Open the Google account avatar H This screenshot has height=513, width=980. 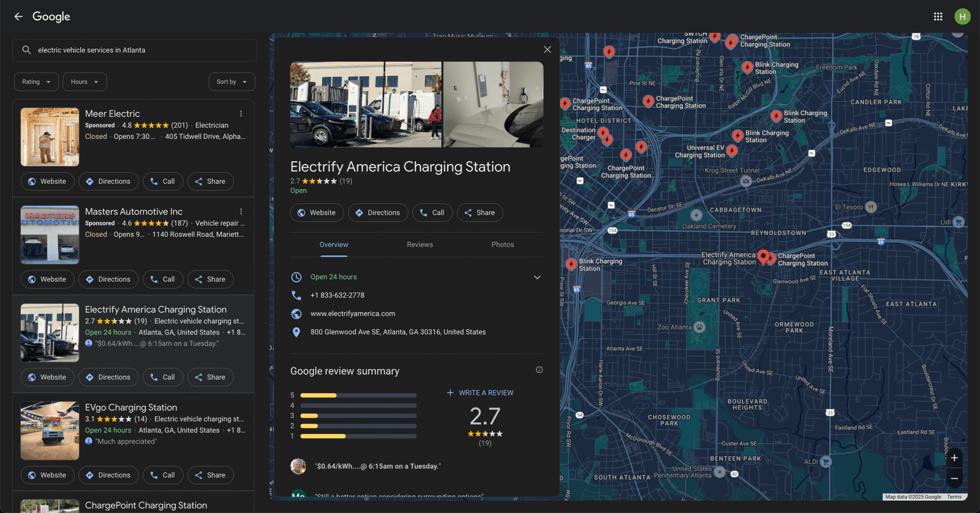(962, 17)
